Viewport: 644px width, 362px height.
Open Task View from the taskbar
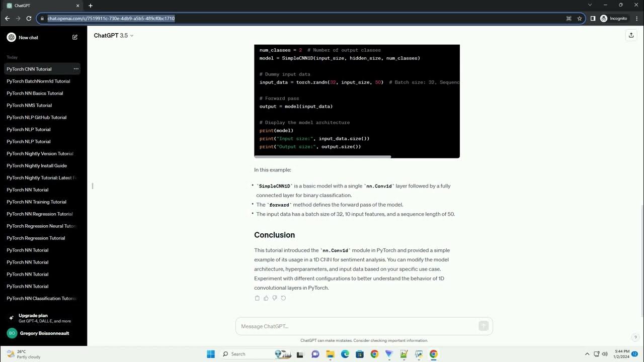pos(300,354)
